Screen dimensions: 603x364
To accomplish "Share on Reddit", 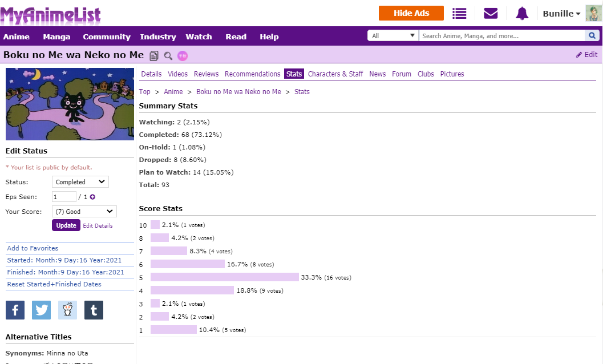I will pos(67,310).
